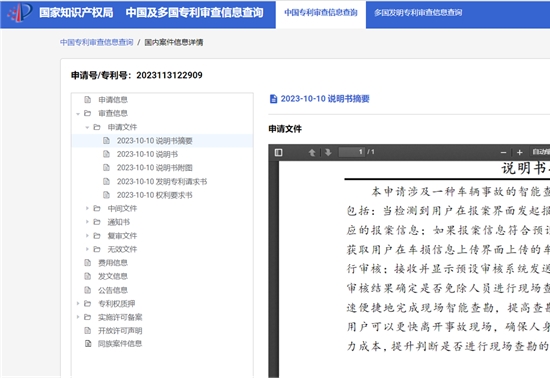Click the 申请文件 section heading

[x=285, y=129]
